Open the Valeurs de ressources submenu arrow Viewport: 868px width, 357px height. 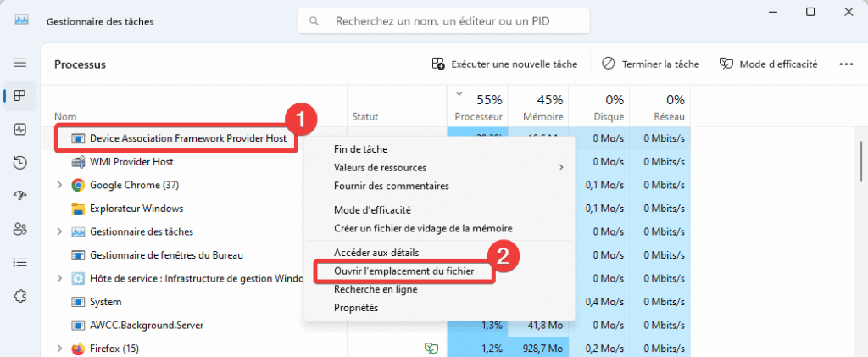[x=561, y=167]
